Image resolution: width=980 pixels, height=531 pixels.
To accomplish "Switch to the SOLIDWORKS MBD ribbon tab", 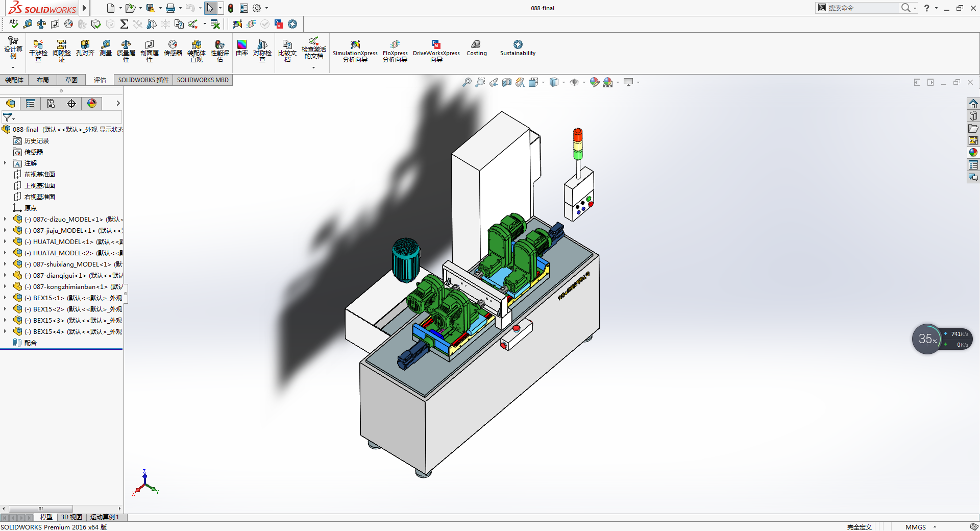I will coord(202,80).
